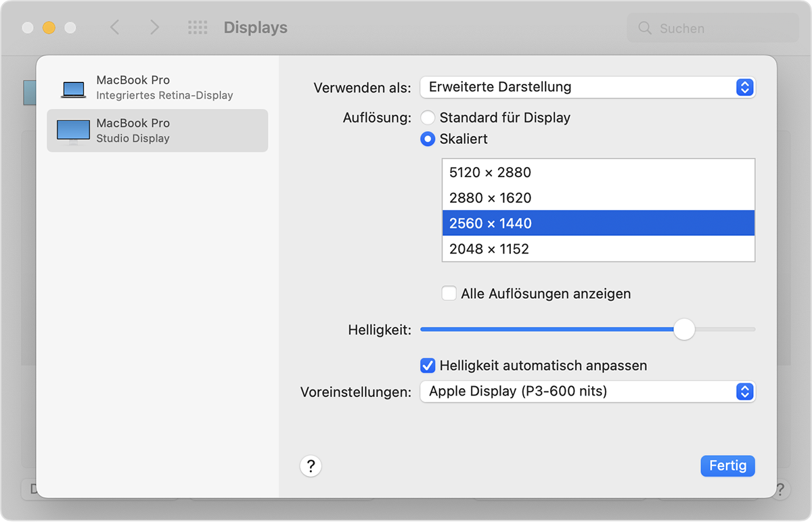
Task: Click the search magnifier icon
Action: [x=644, y=28]
